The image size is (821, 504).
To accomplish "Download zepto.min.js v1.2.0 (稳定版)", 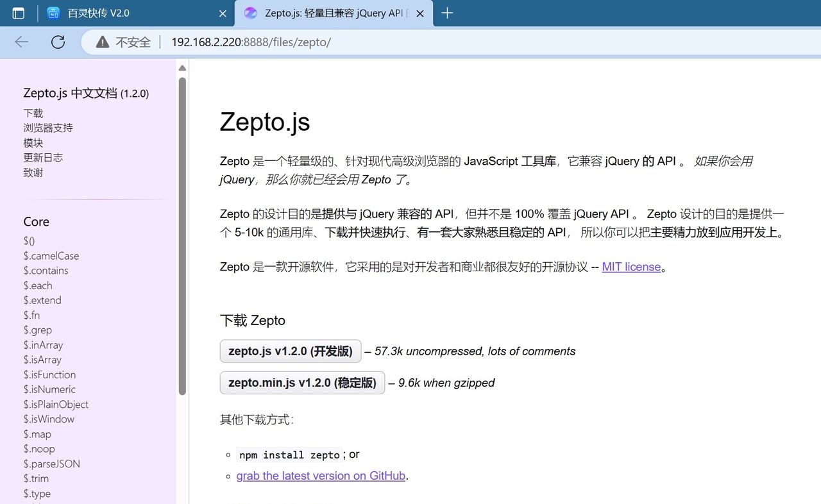I will click(x=302, y=383).
